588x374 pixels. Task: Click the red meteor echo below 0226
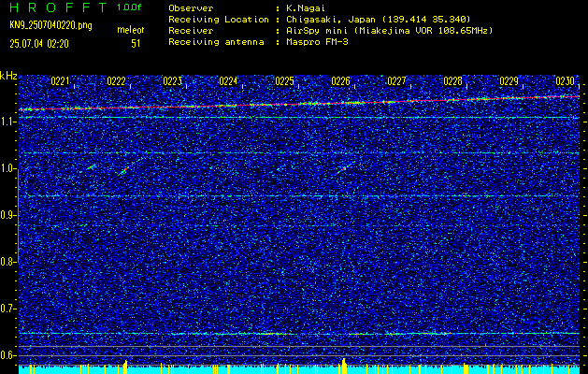[x=343, y=169]
